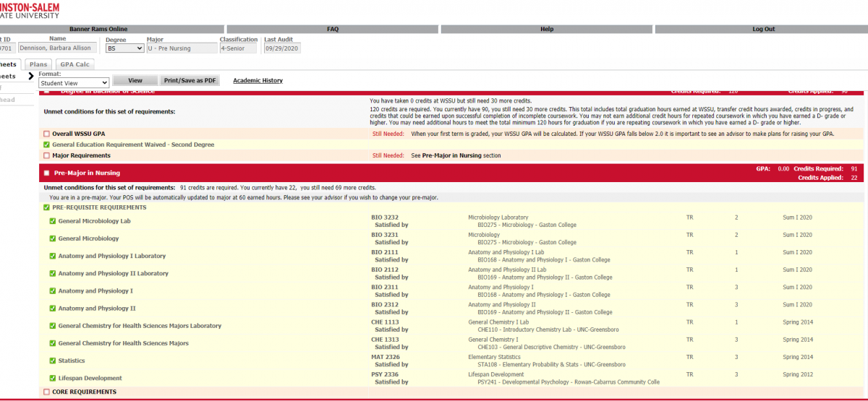Click 'STA108 - Elementary Probability & Stats' transfer text

(x=529, y=364)
